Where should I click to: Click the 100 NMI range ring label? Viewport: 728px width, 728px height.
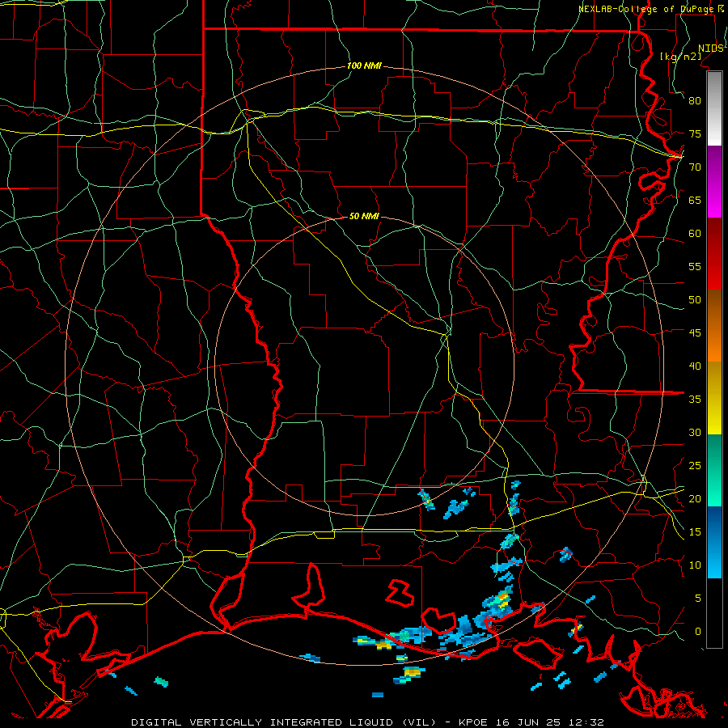point(364,66)
